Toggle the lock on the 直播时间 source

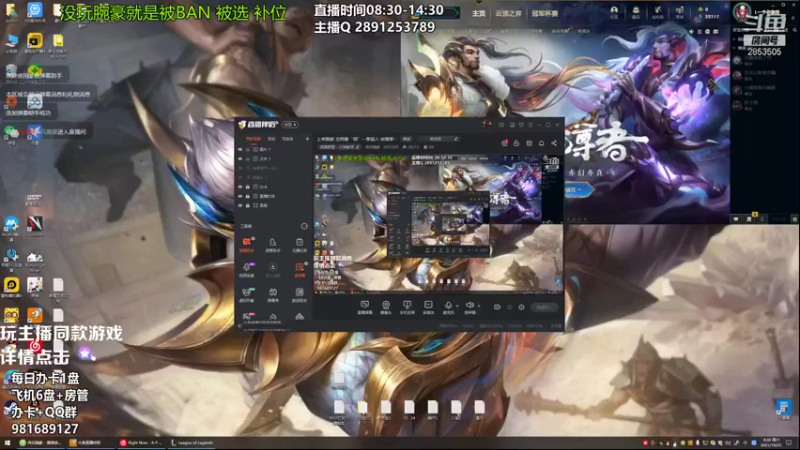point(248,196)
